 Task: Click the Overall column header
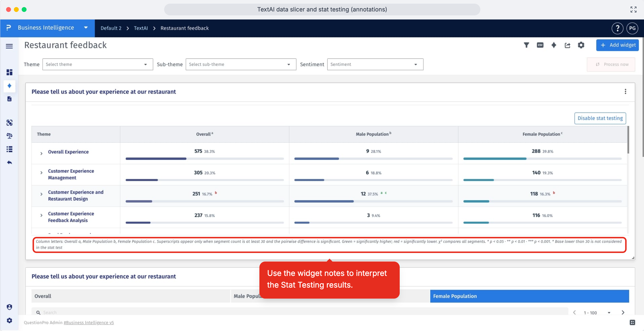(205, 134)
